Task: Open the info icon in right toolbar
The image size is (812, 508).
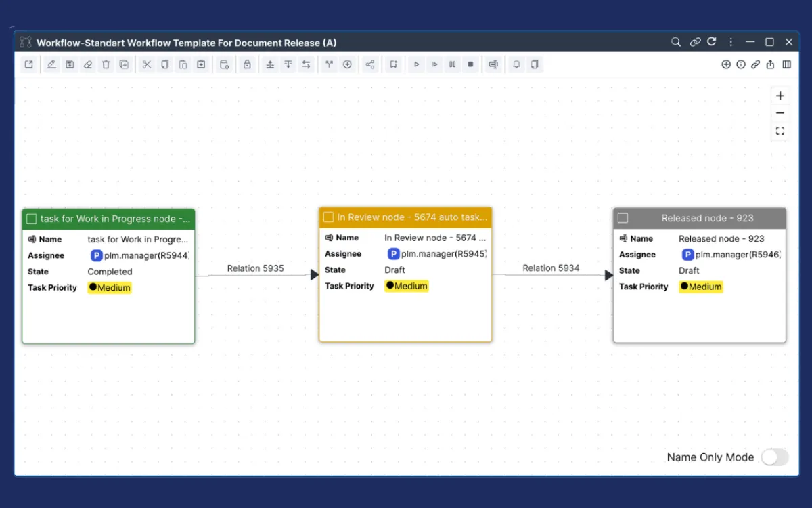Action: tap(741, 64)
